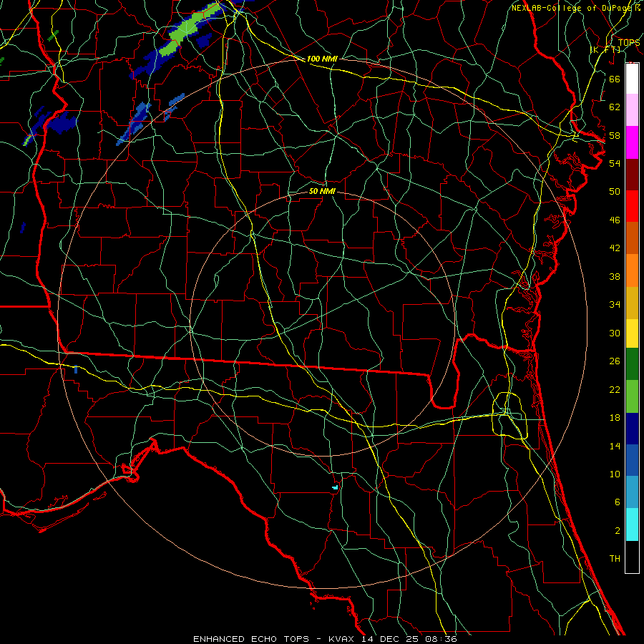Click the '46' legend value
644x644 pixels.
coord(615,220)
